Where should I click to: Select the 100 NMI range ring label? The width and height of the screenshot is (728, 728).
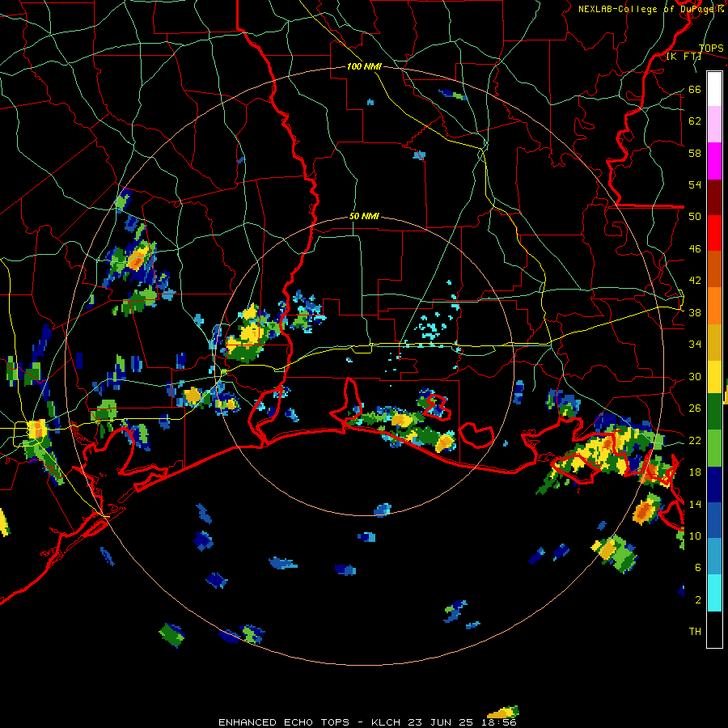click(364, 66)
